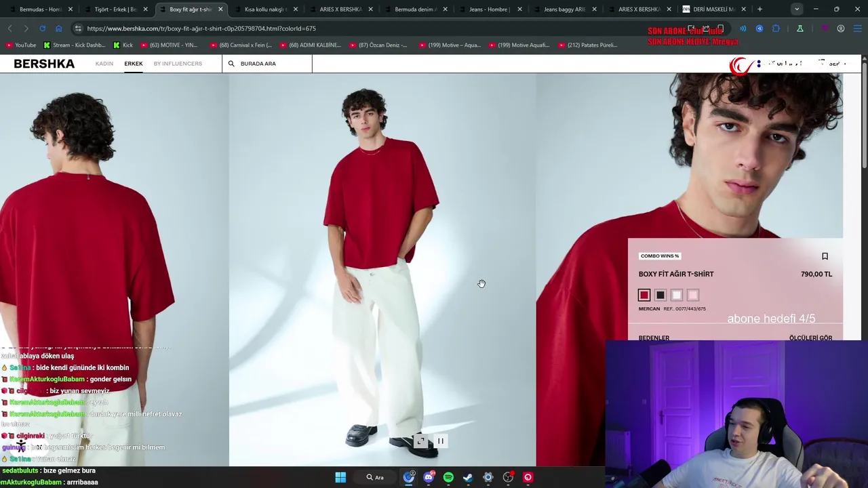Viewport: 868px width, 488px height.
Task: View site information icon in address bar
Action: click(x=78, y=28)
